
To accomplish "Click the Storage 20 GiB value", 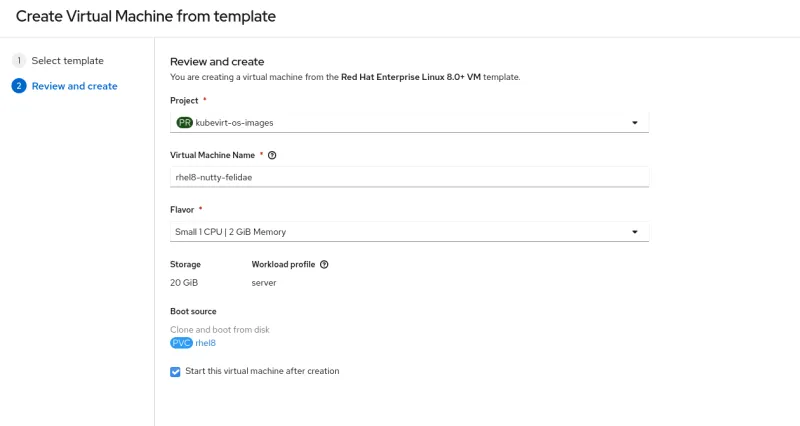I will click(184, 283).
